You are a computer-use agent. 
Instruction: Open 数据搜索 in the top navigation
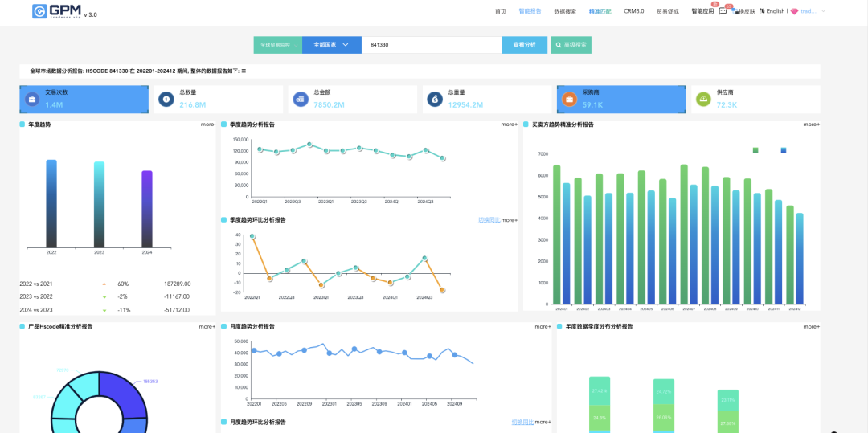pyautogui.click(x=565, y=11)
